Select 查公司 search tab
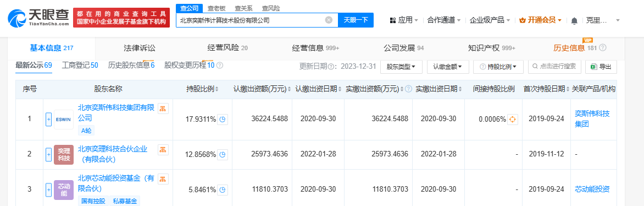 [x=190, y=8]
